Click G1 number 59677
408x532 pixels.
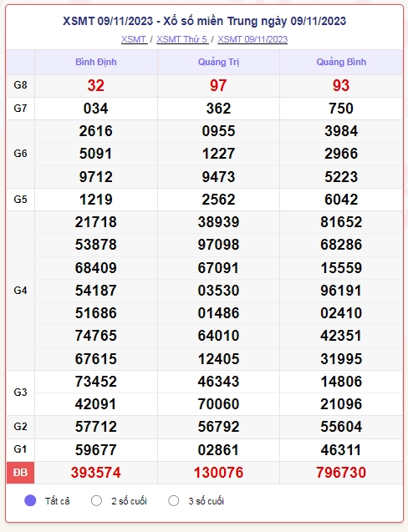pos(96,450)
